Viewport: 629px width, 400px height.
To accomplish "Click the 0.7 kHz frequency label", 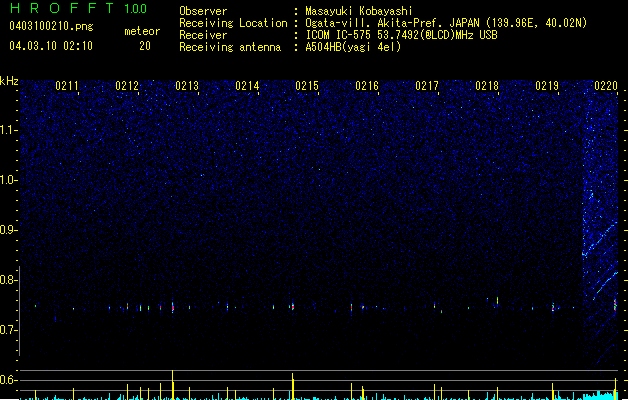I will tap(8, 330).
